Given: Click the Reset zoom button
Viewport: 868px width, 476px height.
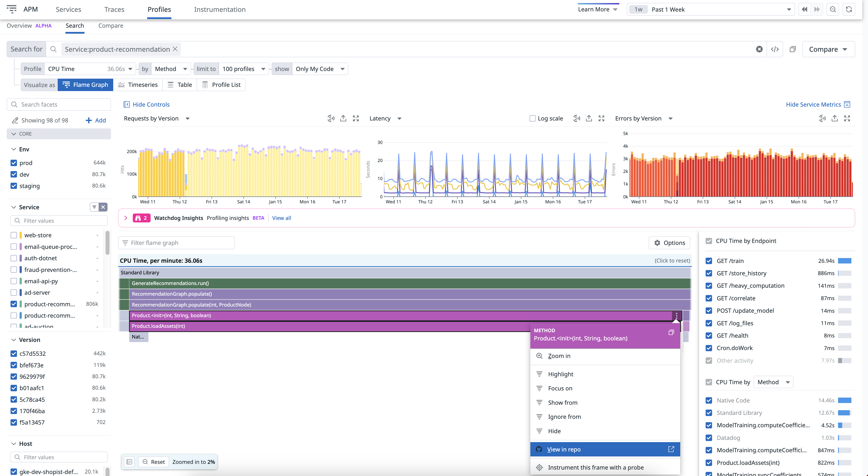Looking at the screenshot, I should tap(154, 462).
